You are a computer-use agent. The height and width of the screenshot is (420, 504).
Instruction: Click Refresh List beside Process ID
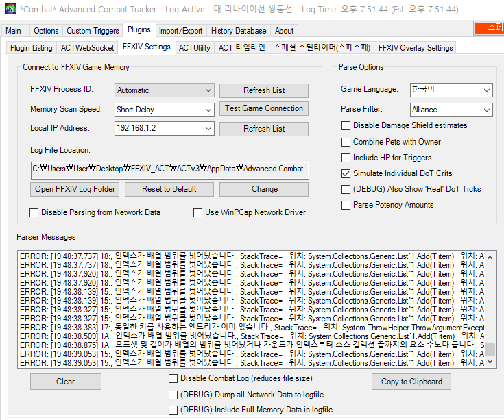point(264,90)
